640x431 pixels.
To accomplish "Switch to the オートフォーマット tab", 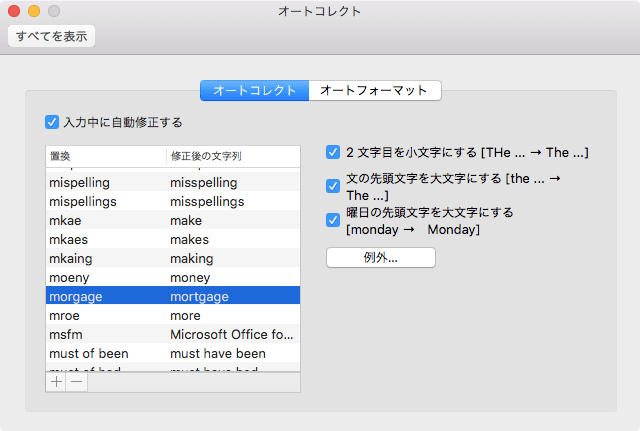I will point(374,91).
